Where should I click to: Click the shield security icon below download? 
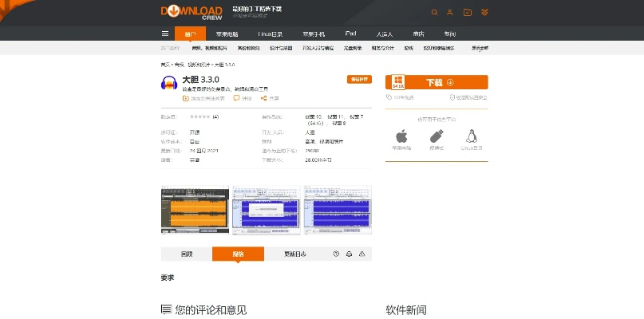tap(452, 97)
